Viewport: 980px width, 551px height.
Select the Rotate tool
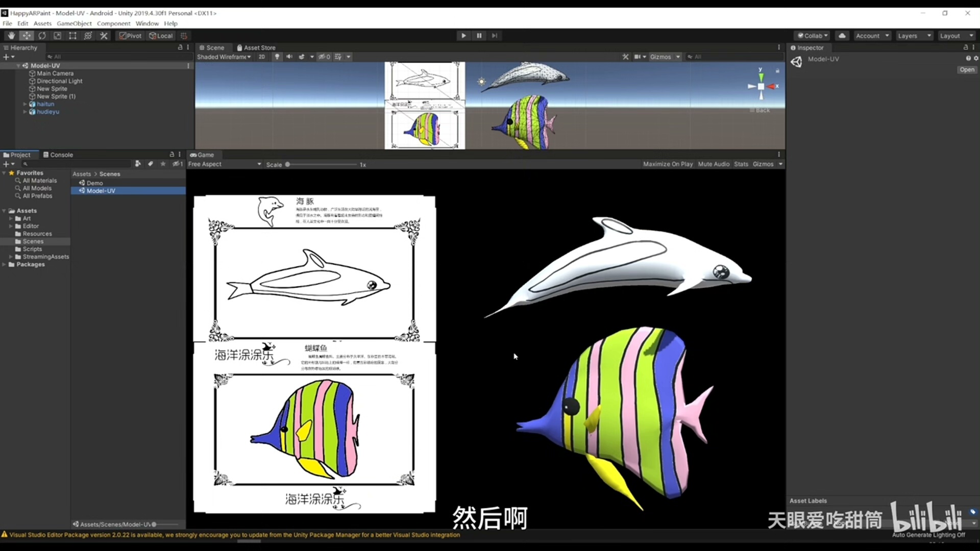42,36
